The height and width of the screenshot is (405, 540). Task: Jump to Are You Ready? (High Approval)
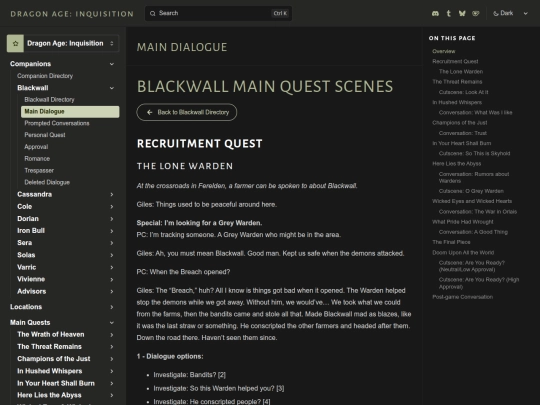pos(479,283)
